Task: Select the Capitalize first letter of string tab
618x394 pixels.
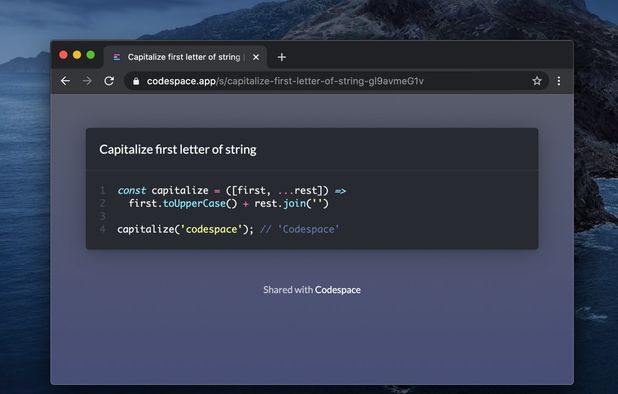Action: 185,58
